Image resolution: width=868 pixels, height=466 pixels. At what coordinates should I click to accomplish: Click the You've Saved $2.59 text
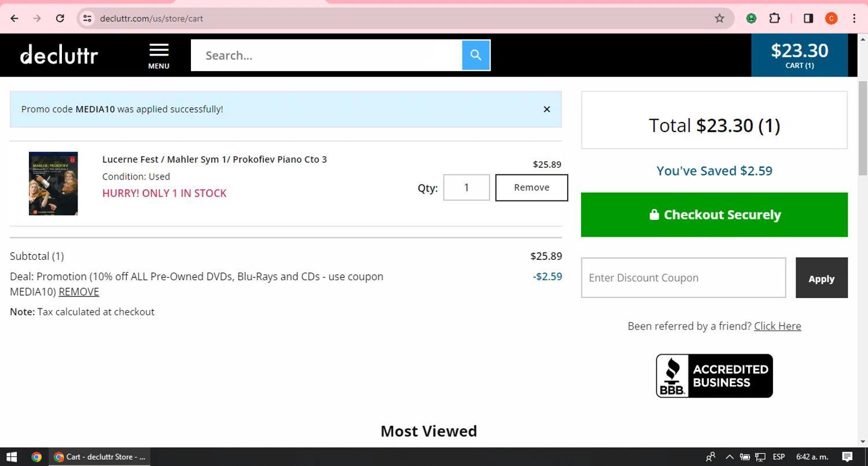[714, 171]
